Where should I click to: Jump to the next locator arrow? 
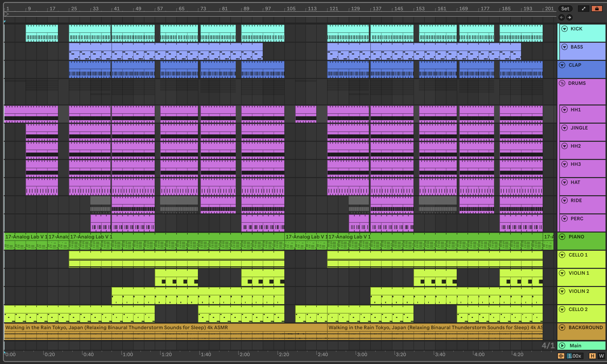pos(569,17)
